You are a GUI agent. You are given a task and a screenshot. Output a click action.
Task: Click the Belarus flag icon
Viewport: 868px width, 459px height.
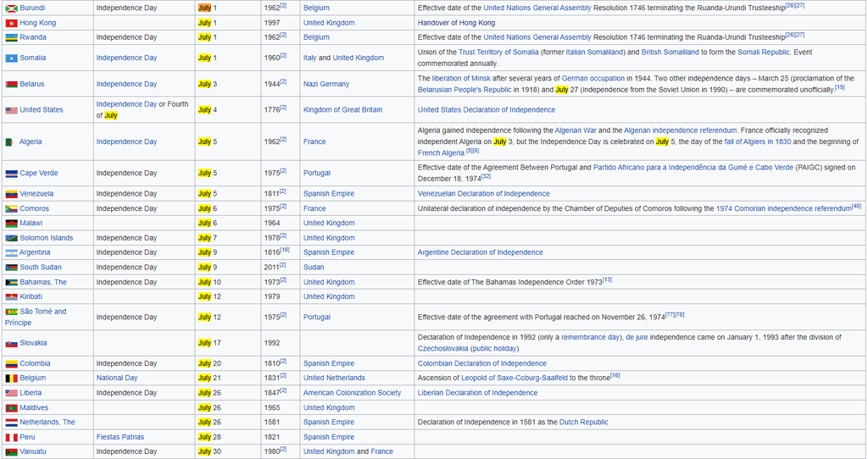[x=11, y=84]
